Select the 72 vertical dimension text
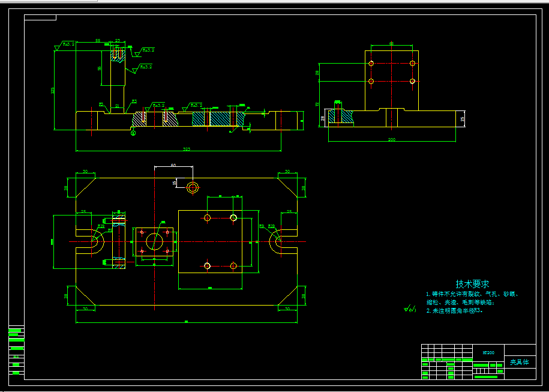 click(317, 104)
